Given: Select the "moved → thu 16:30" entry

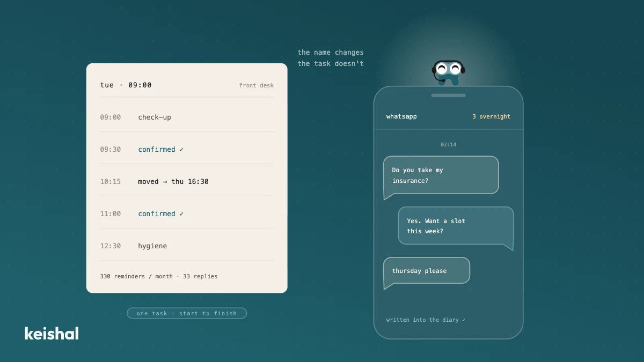Looking at the screenshot, I should point(173,181).
